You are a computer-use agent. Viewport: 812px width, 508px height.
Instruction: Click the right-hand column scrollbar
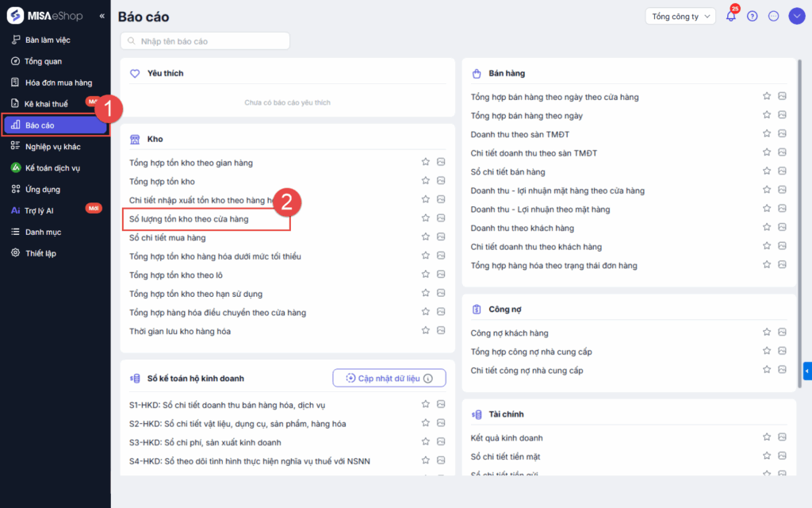pos(799,222)
